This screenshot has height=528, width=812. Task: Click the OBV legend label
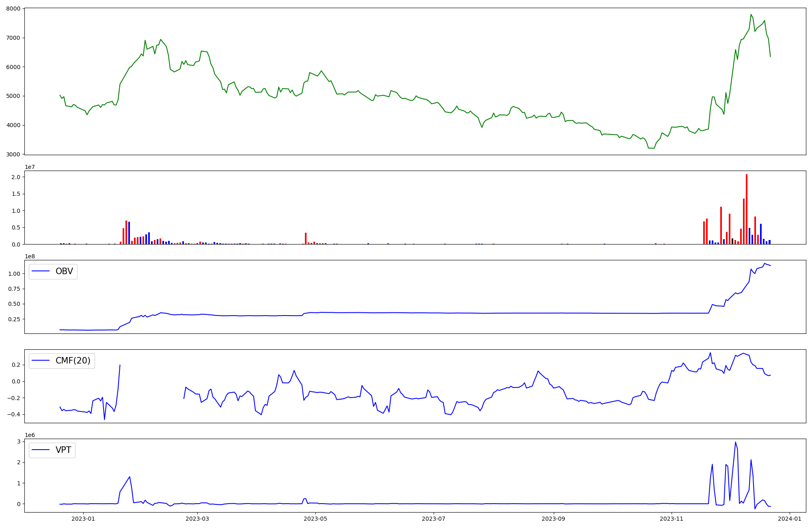64,271
